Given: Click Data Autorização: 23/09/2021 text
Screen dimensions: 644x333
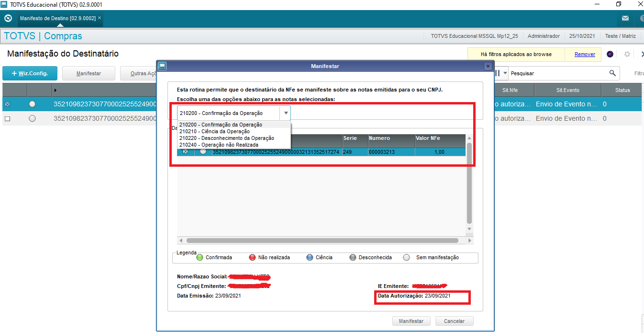Looking at the screenshot, I should [x=414, y=296].
